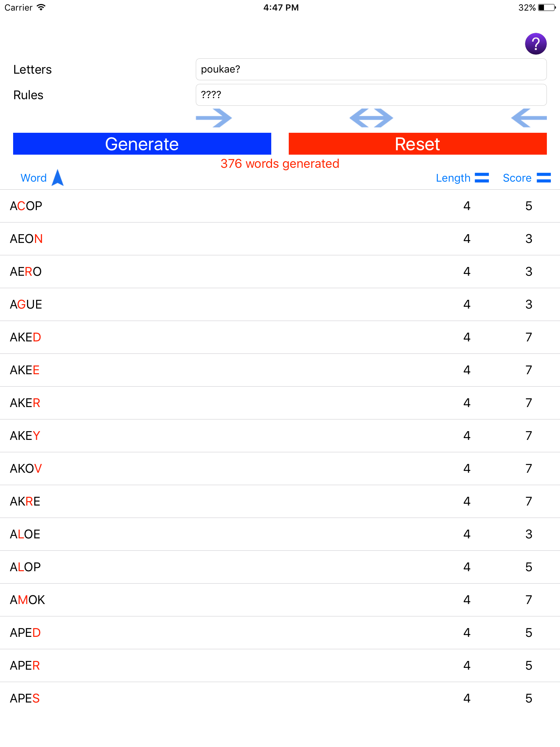This screenshot has width=560, height=747.
Task: Open the help dialog via the question mark icon
Action: (535, 43)
